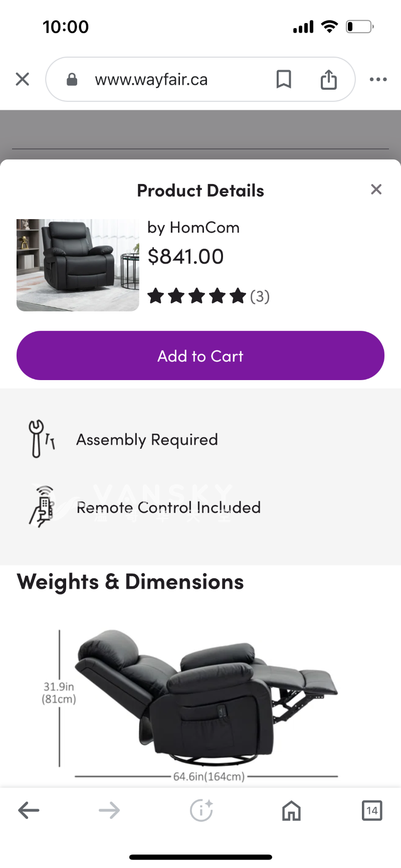Image resolution: width=401 pixels, height=868 pixels.
Task: Open the three-dot more options menu
Action: click(378, 79)
